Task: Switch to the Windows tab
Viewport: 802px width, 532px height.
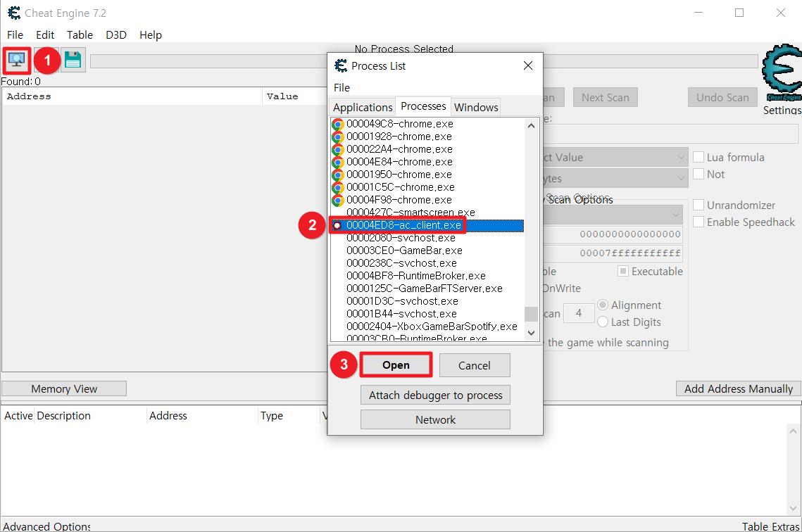Action: click(x=476, y=108)
